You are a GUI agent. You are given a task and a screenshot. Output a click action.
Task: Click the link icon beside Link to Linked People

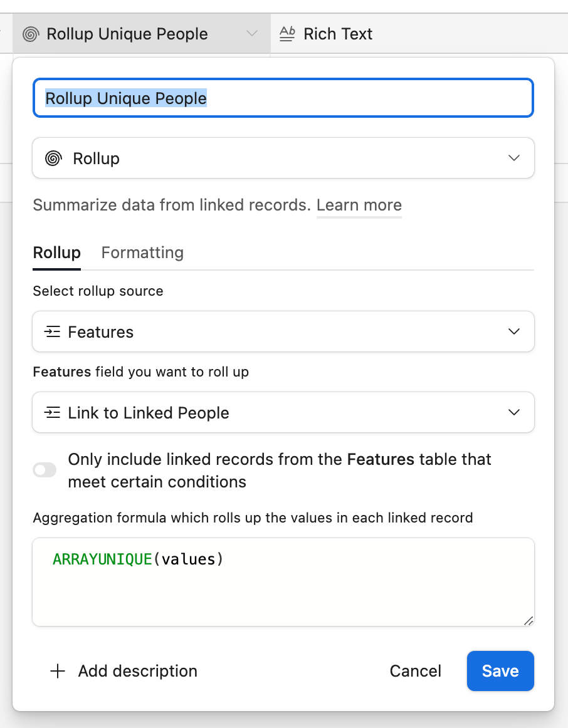[52, 413]
